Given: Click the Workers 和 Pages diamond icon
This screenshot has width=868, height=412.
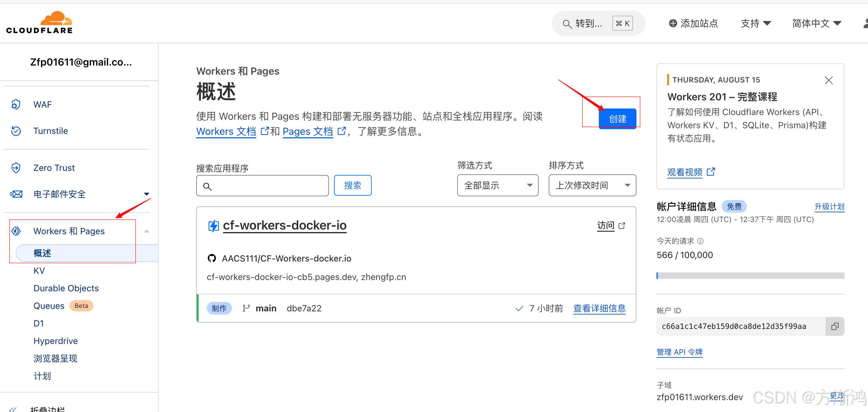Looking at the screenshot, I should click(x=16, y=231).
